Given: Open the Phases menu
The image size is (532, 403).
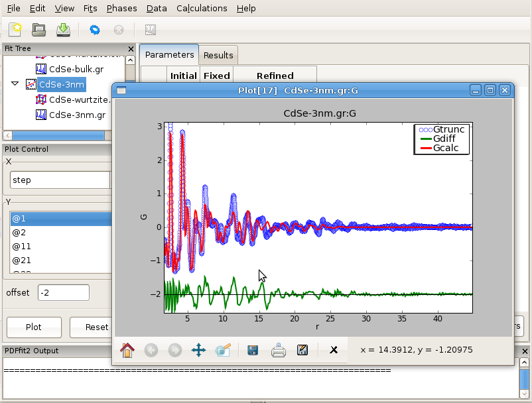Looking at the screenshot, I should [x=122, y=8].
